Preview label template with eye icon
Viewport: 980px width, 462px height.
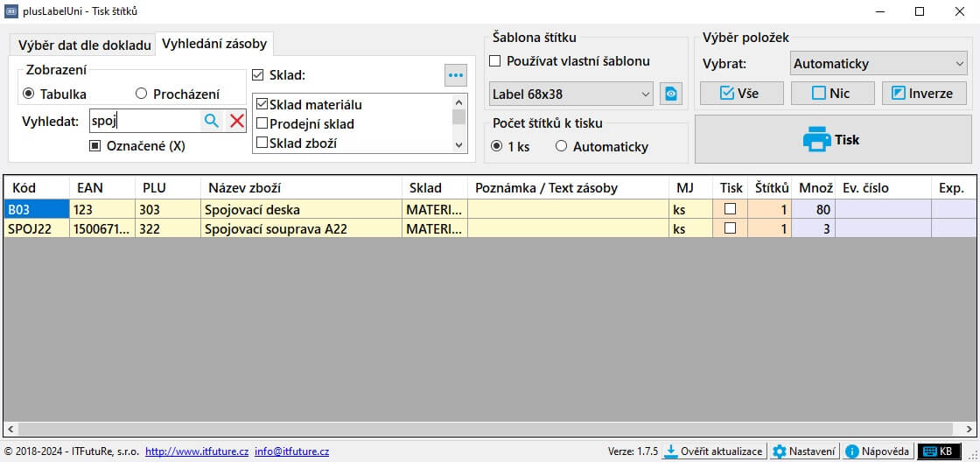670,94
